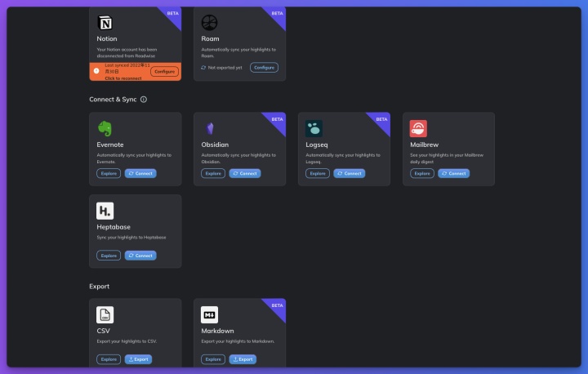The width and height of the screenshot is (588, 374).
Task: Click the Mailbrew logo icon
Action: [x=418, y=129]
